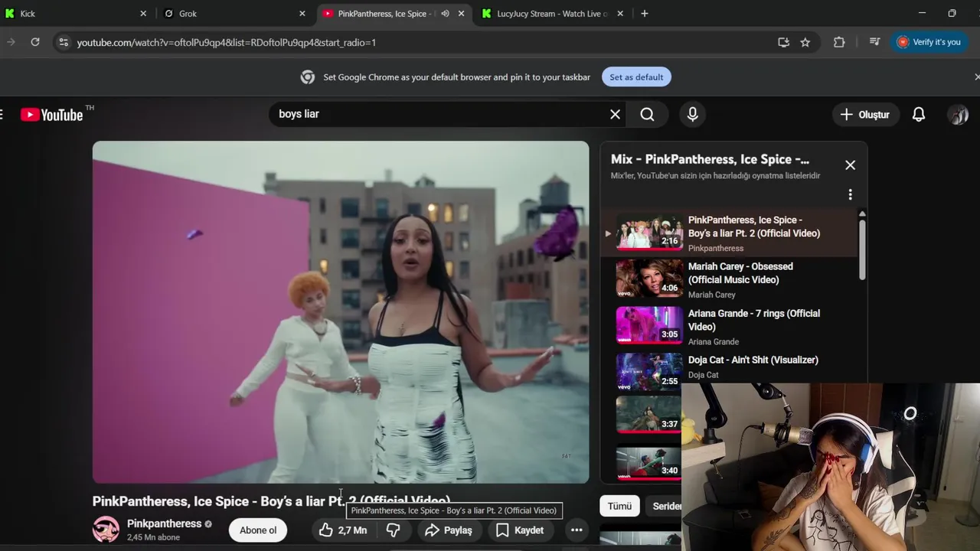Click the site information icon in address bar

point(64,42)
